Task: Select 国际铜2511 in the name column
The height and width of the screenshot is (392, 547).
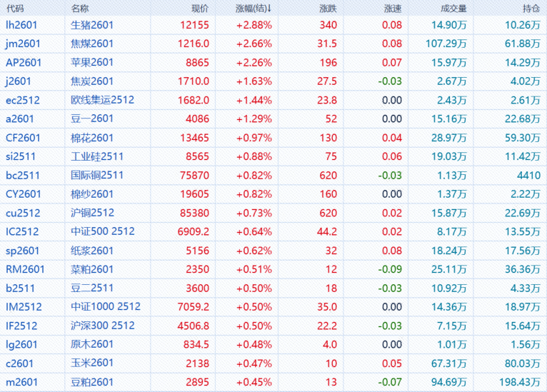Action: pyautogui.click(x=97, y=175)
